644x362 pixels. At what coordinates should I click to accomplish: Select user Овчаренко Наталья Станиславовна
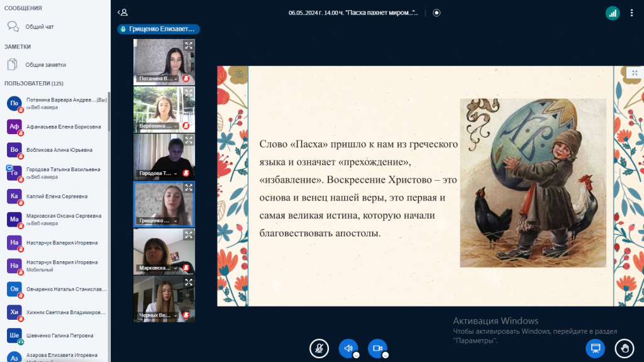pos(55,289)
